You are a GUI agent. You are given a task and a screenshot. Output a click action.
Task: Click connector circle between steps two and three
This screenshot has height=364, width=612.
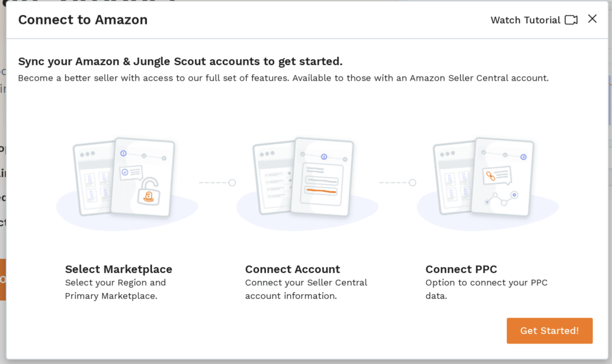pos(412,182)
